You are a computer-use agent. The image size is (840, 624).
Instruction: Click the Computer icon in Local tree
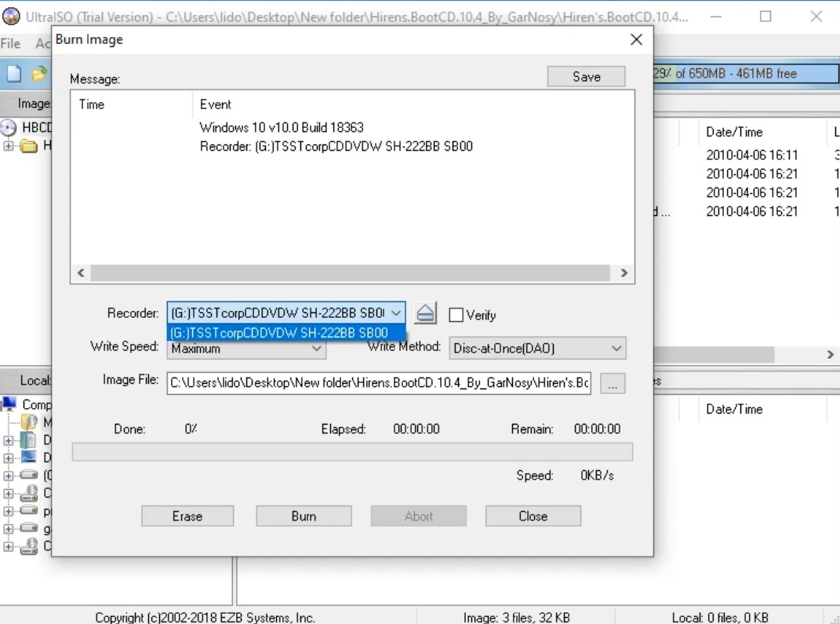coord(9,403)
